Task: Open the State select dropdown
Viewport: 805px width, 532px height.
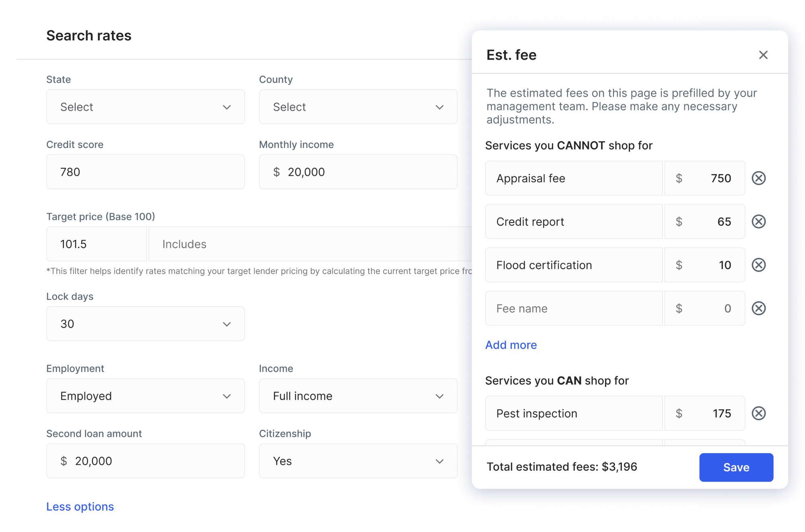Action: coord(145,107)
